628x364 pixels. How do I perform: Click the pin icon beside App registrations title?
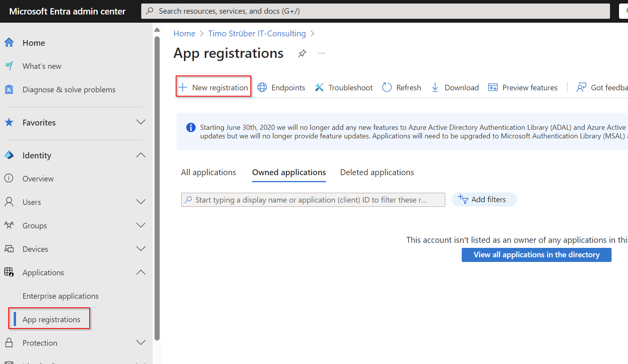click(x=302, y=54)
